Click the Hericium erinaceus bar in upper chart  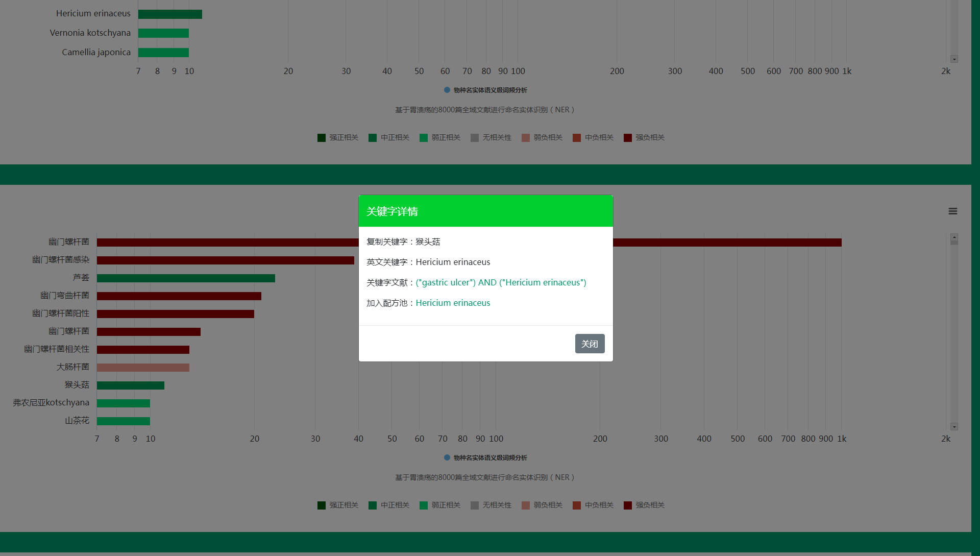click(x=170, y=14)
